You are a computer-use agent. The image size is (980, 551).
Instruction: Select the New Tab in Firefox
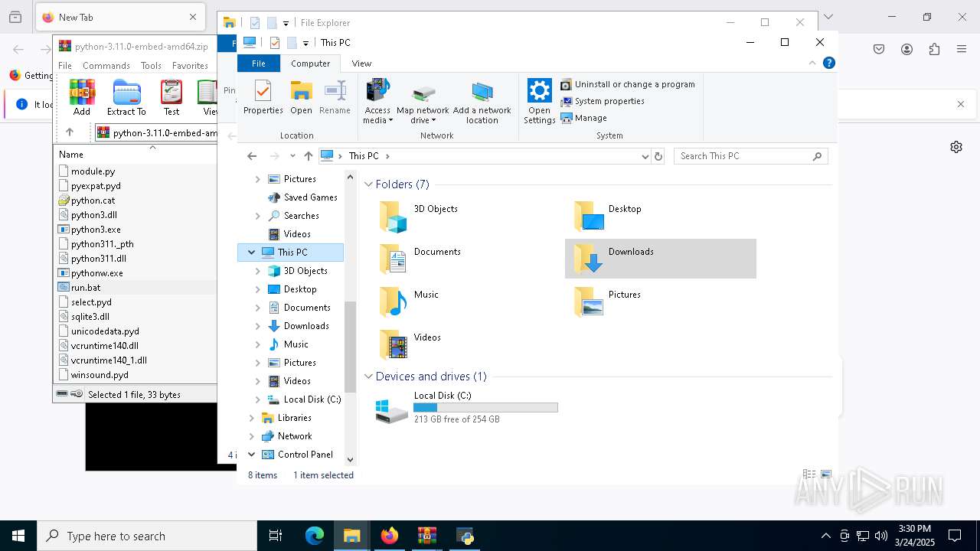pyautogui.click(x=119, y=17)
